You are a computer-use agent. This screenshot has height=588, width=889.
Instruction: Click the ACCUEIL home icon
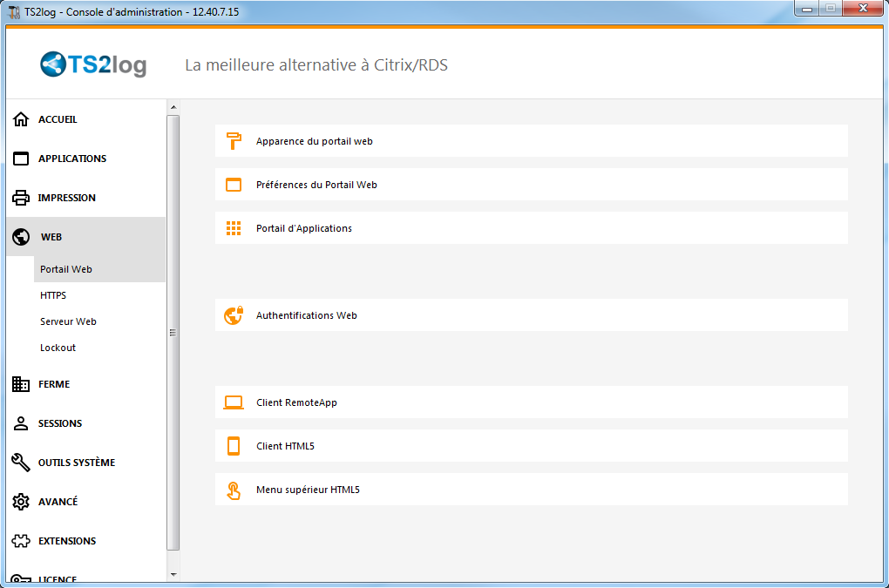21,119
